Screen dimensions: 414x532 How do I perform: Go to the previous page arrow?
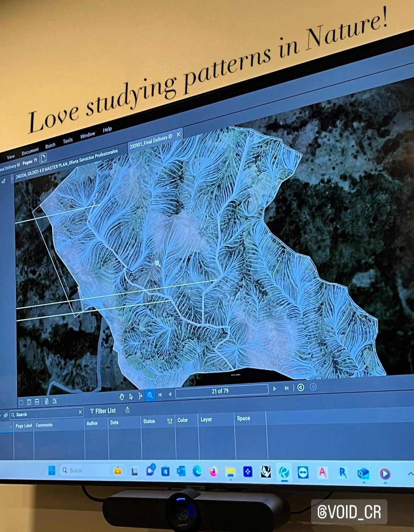[x=170, y=394]
